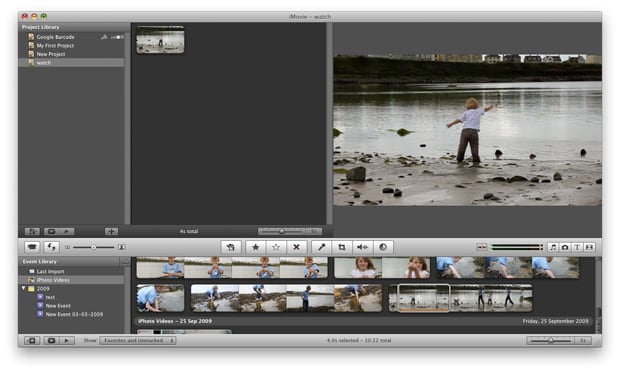Click the 'iPhoto Videos – 25 Sep 2009' header
Viewport: 620px width, 372px height.
pos(175,321)
